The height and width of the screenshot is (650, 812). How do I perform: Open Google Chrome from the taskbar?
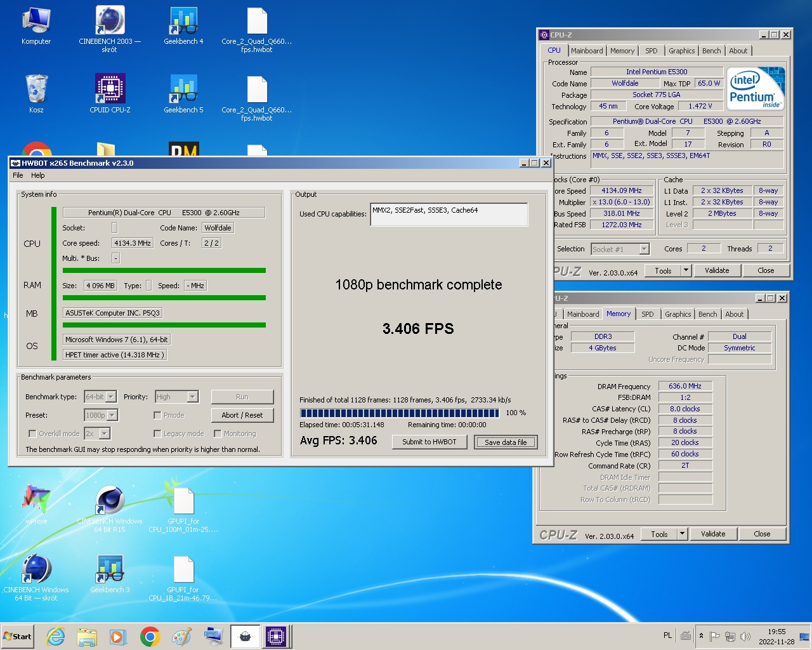click(150, 637)
